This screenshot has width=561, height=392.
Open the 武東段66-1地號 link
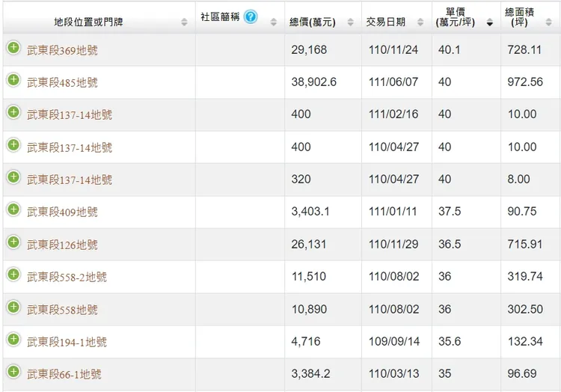[64, 375]
